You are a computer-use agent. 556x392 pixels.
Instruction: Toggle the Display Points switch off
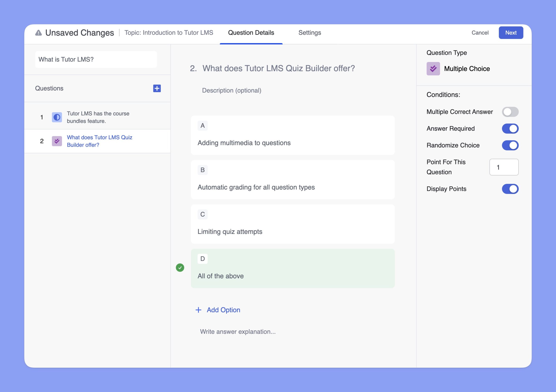(509, 189)
